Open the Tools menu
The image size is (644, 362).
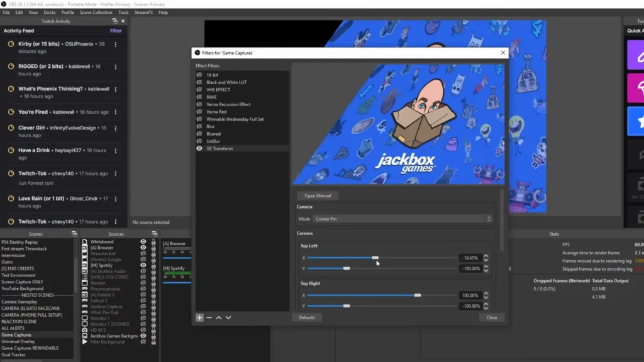click(x=123, y=13)
